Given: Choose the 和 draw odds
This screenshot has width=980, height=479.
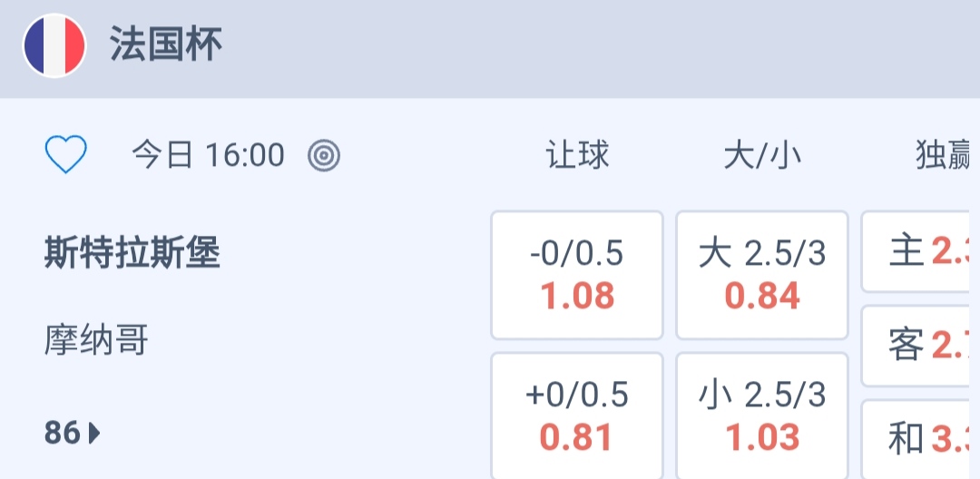Looking at the screenshot, I should [918, 439].
